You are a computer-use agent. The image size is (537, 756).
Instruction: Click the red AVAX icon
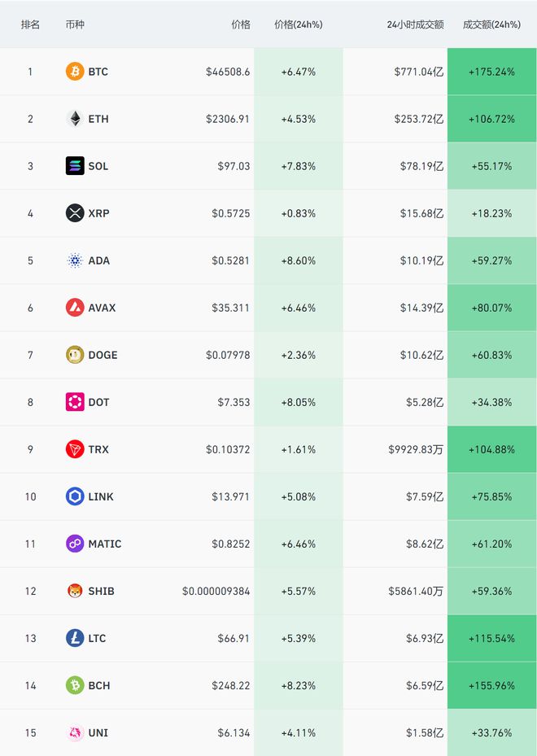pyautogui.click(x=75, y=308)
